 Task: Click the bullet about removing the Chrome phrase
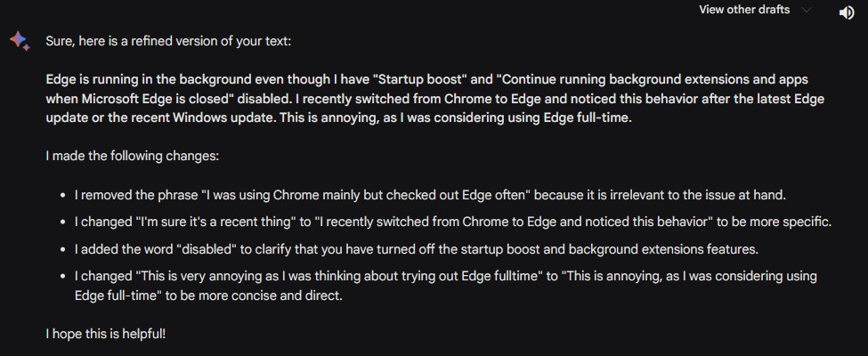coord(430,195)
